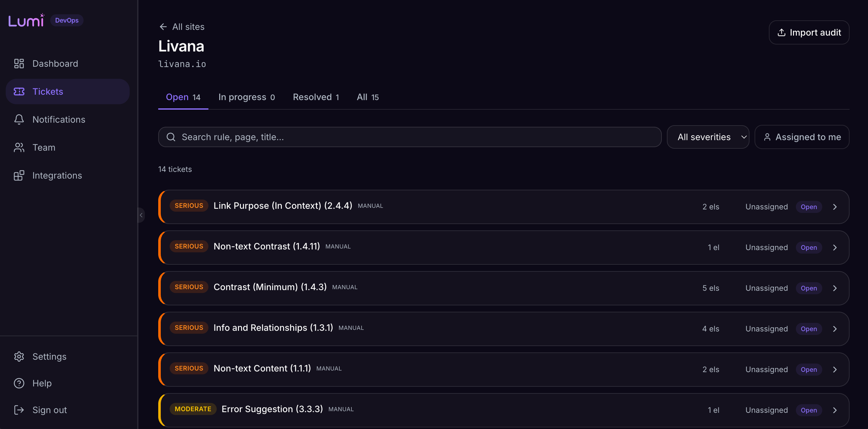Open the Error Suggestion (3.3.3) ticket

pyautogui.click(x=503, y=410)
